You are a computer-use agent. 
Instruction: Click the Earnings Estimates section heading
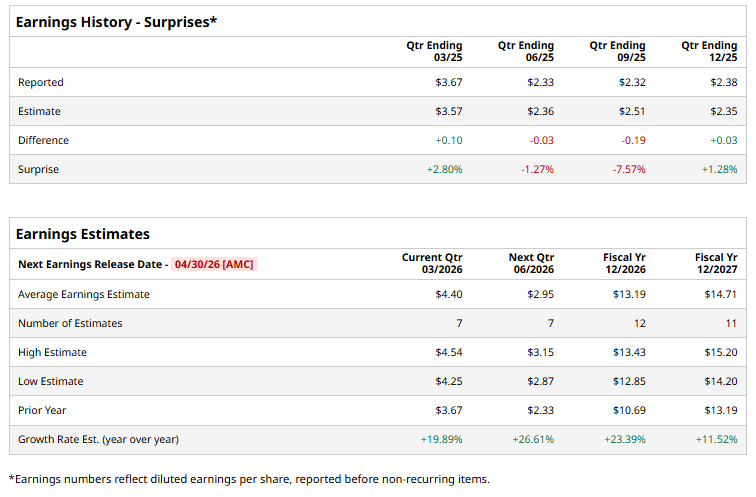pos(83,234)
